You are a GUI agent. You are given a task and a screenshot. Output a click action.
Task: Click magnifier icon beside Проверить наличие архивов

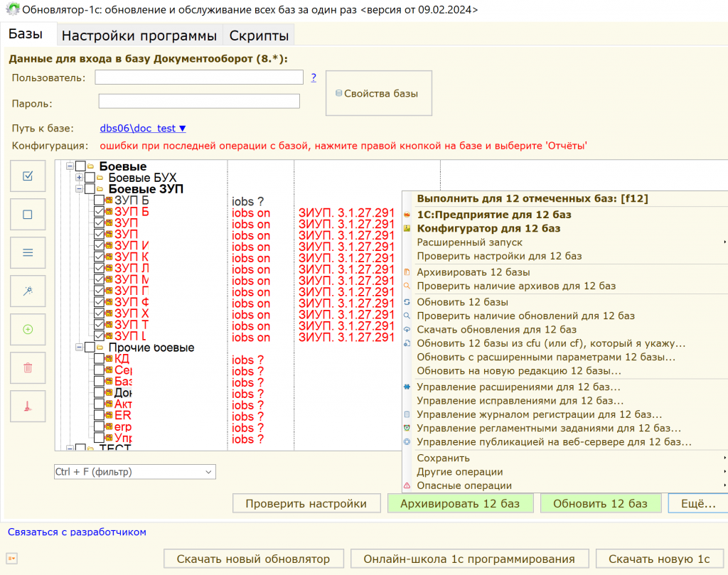point(407,286)
